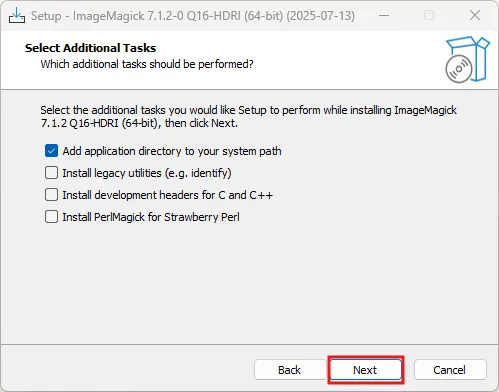
Task: Click the instruction paragraph mentioning Q16-HDRI
Action: (249, 117)
